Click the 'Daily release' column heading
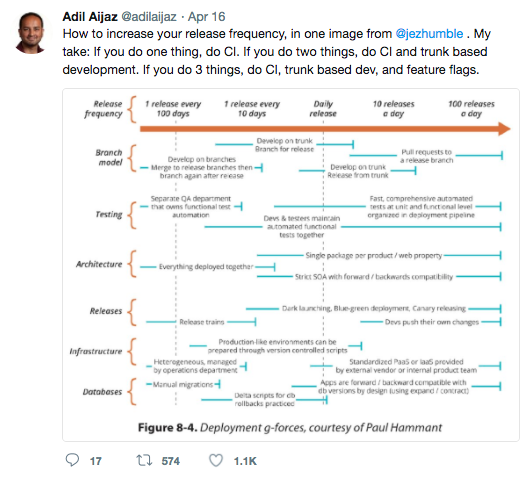Screen dimensions: 528x477 pyautogui.click(x=323, y=109)
